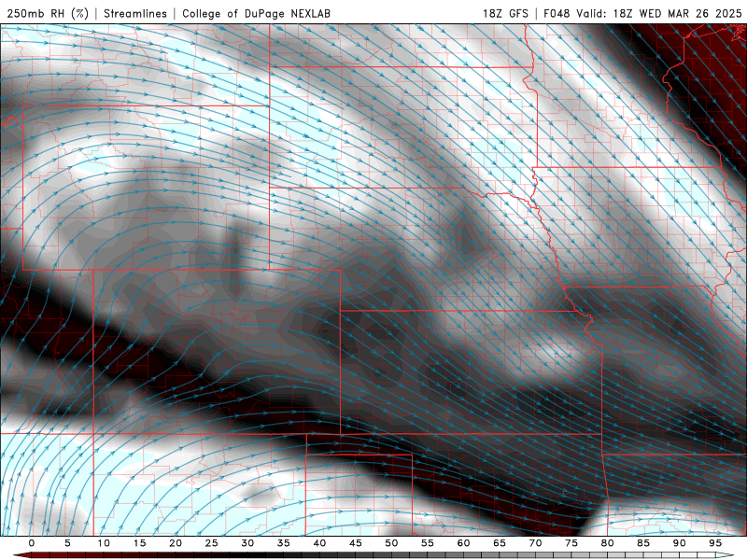Click the "40" legend number
This screenshot has width=747, height=560.
[x=319, y=543]
